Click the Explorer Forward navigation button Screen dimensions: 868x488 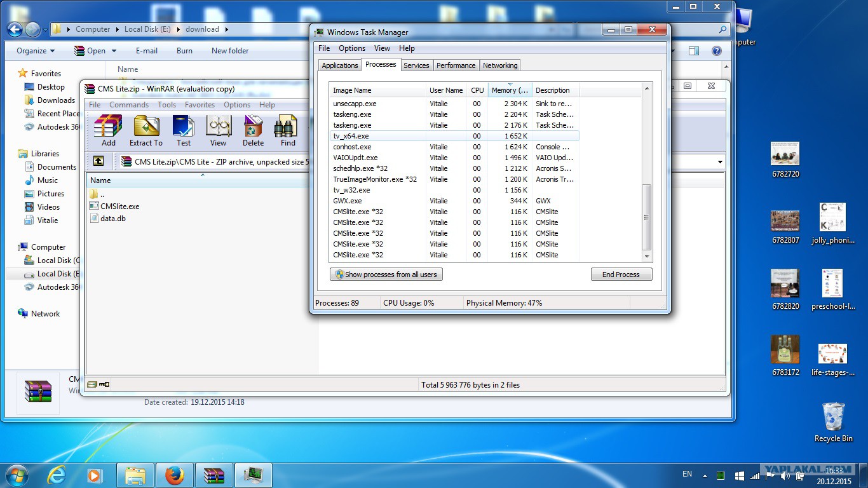[32, 29]
